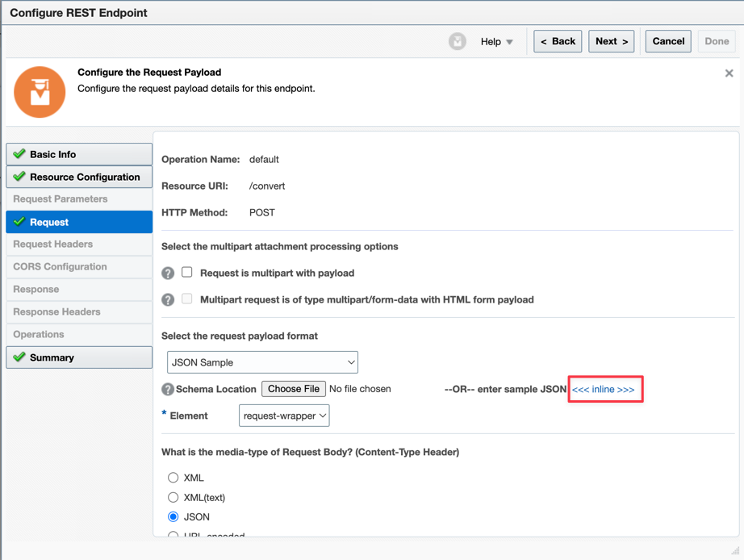This screenshot has height=560, width=744.
Task: Click the avatar icon near Help
Action: click(458, 41)
